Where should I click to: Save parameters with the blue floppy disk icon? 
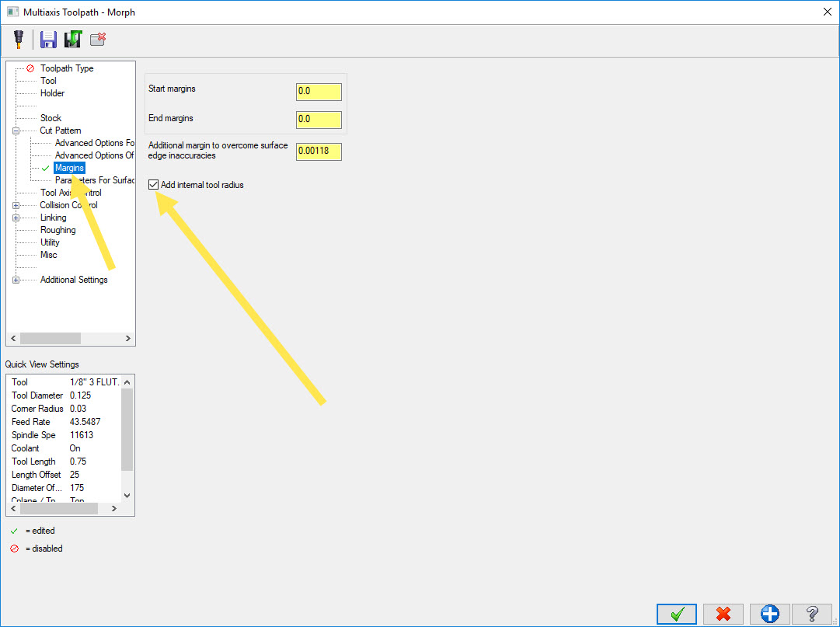coord(48,40)
